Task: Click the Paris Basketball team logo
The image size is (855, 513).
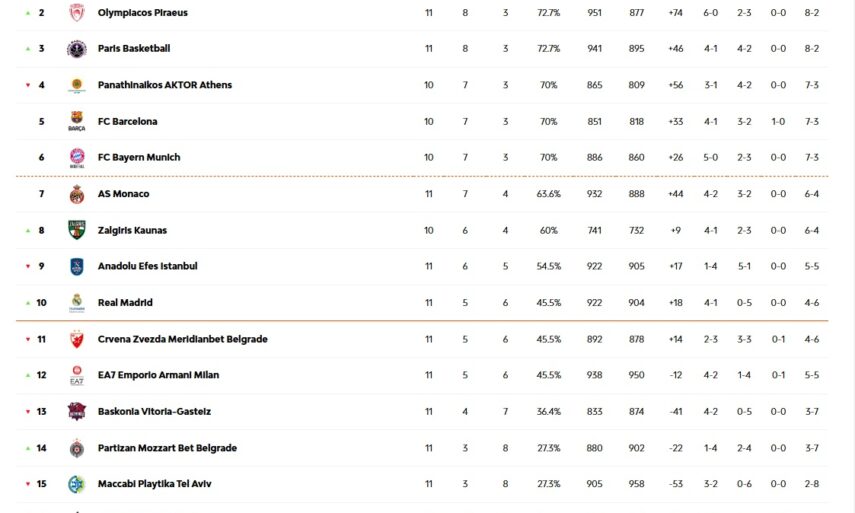Action: click(77, 49)
